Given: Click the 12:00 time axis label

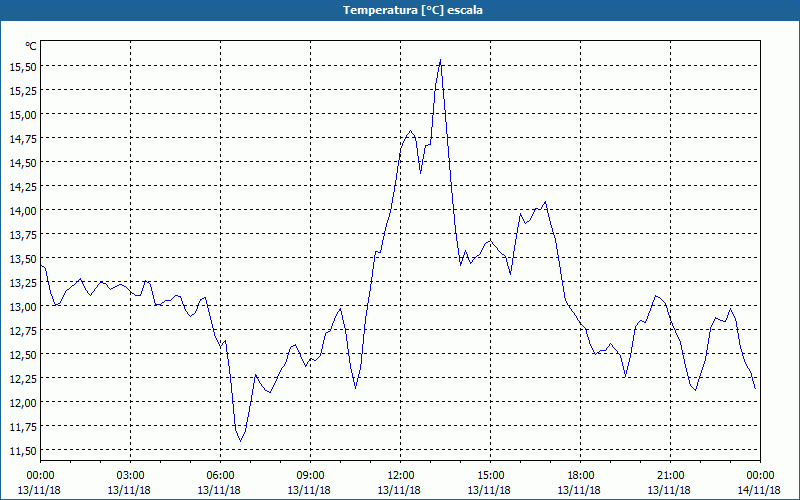Looking at the screenshot, I should click(401, 476).
